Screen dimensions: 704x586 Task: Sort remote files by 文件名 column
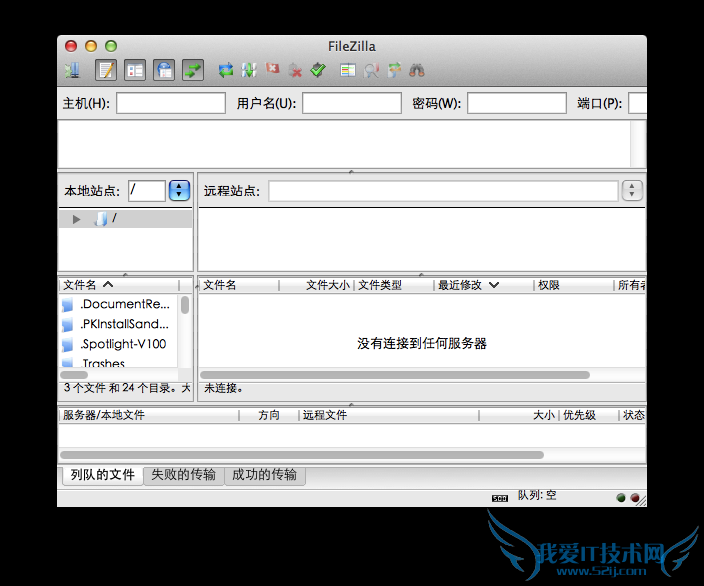point(239,285)
